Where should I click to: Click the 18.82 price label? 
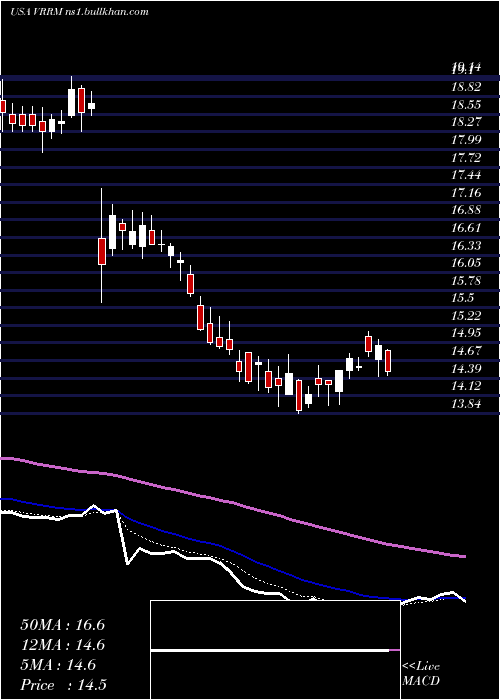point(467,88)
